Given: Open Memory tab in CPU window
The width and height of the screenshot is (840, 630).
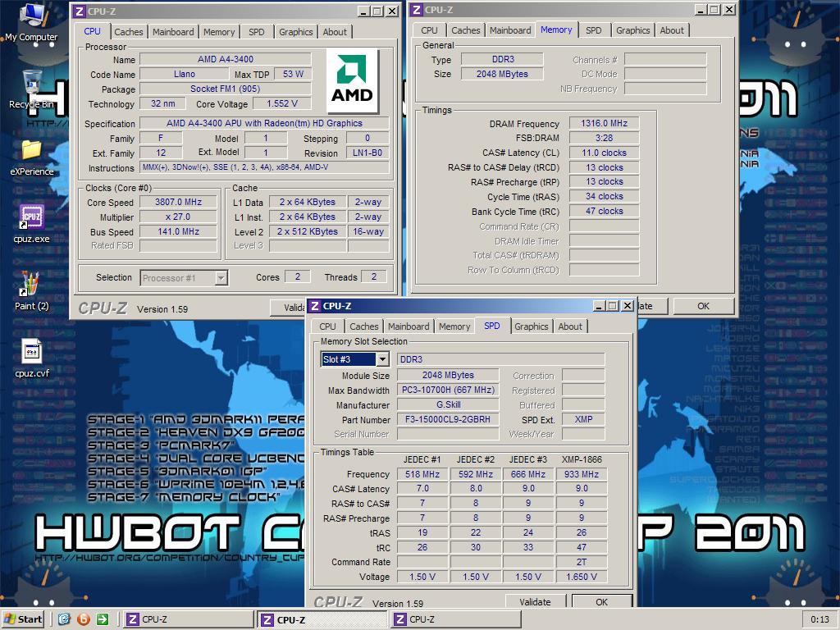Looking at the screenshot, I should (x=219, y=32).
